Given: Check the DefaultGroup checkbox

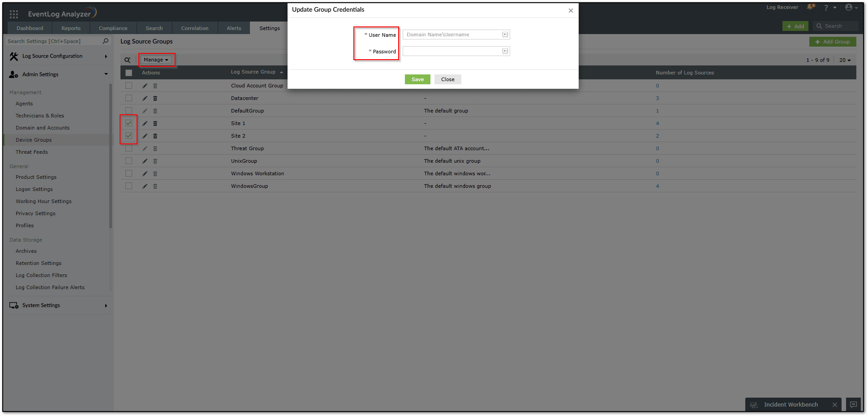Looking at the screenshot, I should [129, 110].
